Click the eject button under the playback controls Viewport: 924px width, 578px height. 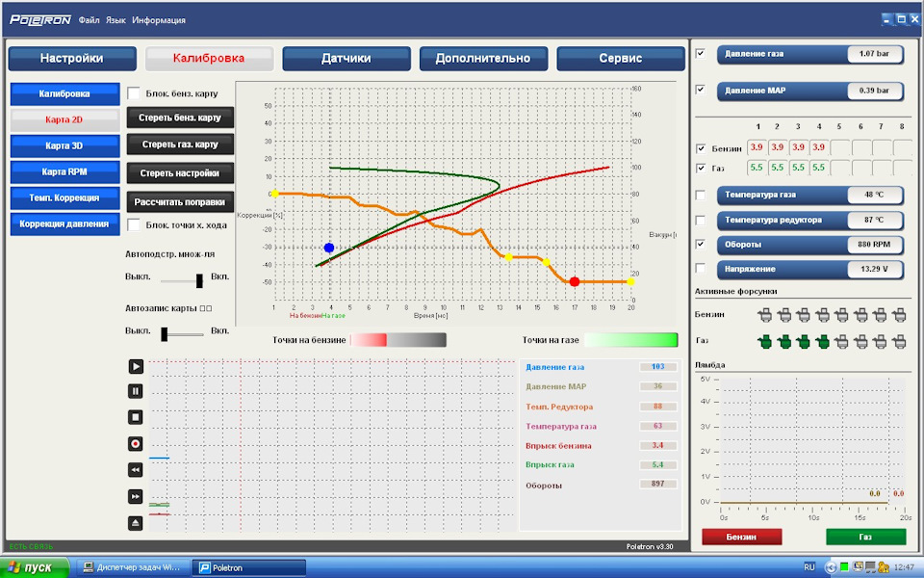(x=136, y=522)
